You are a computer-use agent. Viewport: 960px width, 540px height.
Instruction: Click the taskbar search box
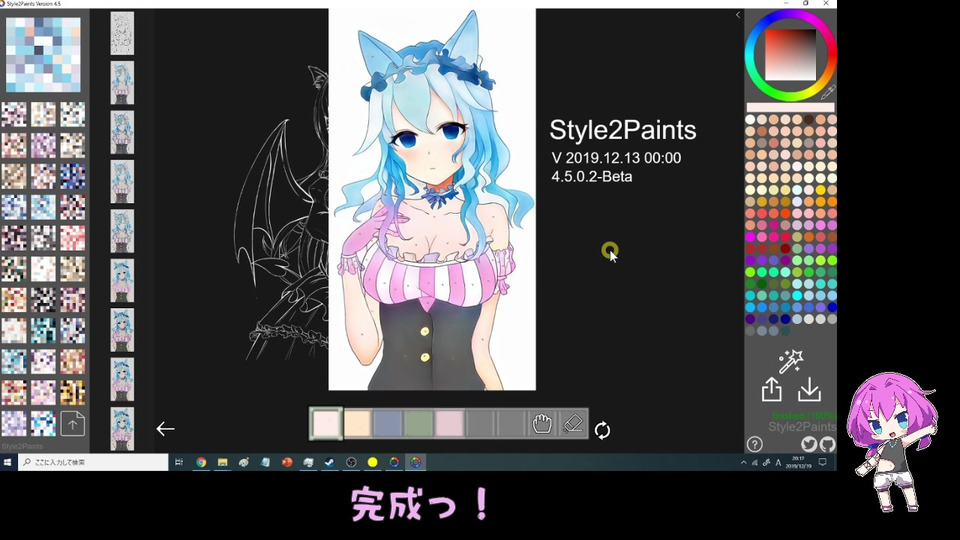(93, 462)
